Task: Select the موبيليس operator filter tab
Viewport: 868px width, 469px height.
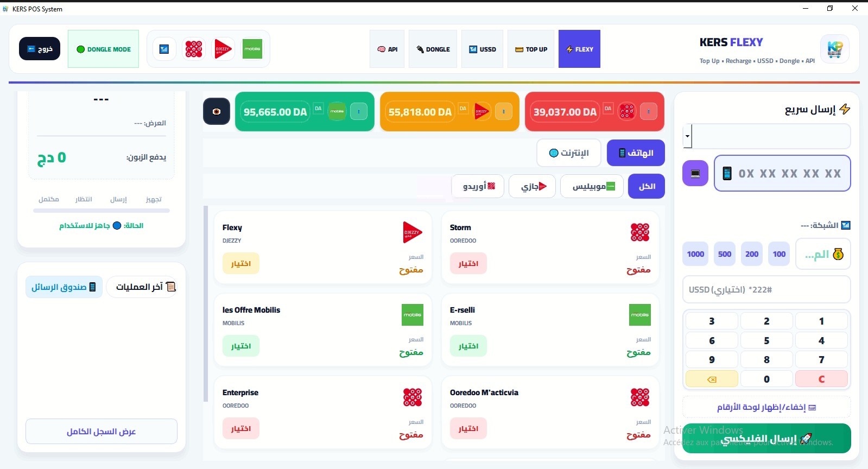Action: (x=592, y=186)
